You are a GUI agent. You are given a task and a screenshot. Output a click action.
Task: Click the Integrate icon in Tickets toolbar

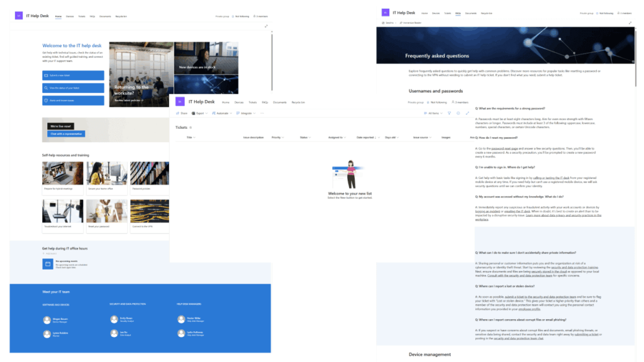[238, 113]
